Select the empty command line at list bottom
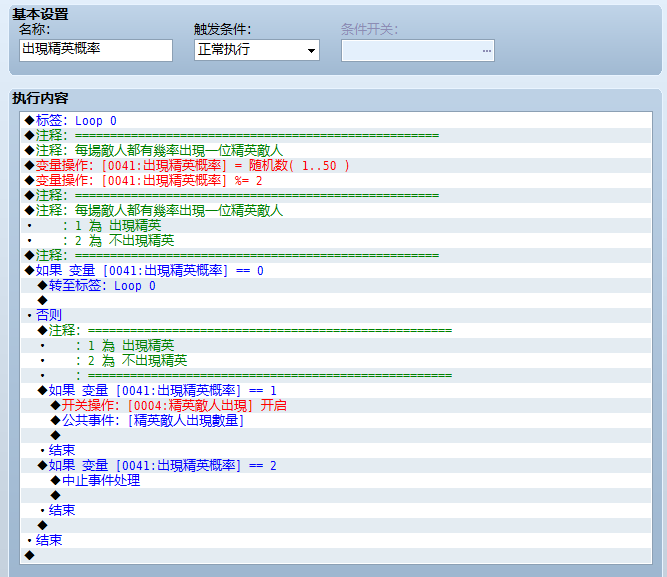667x577 pixels. point(336,555)
